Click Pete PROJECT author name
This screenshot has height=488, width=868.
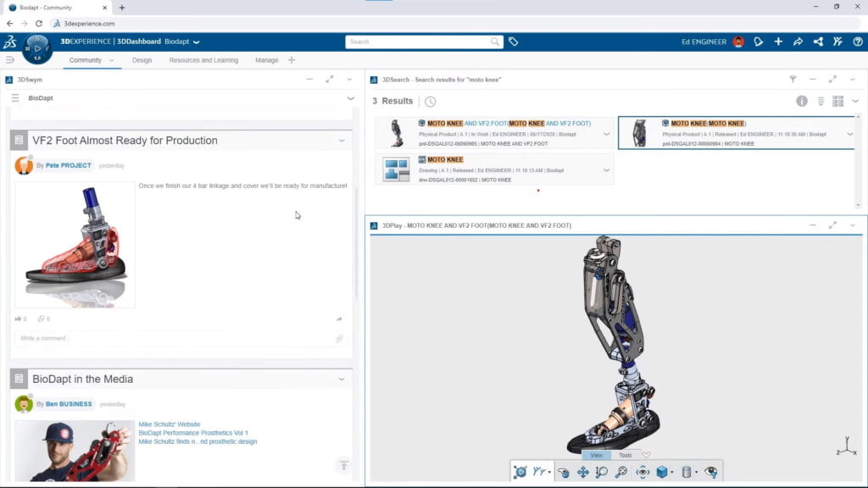(68, 166)
